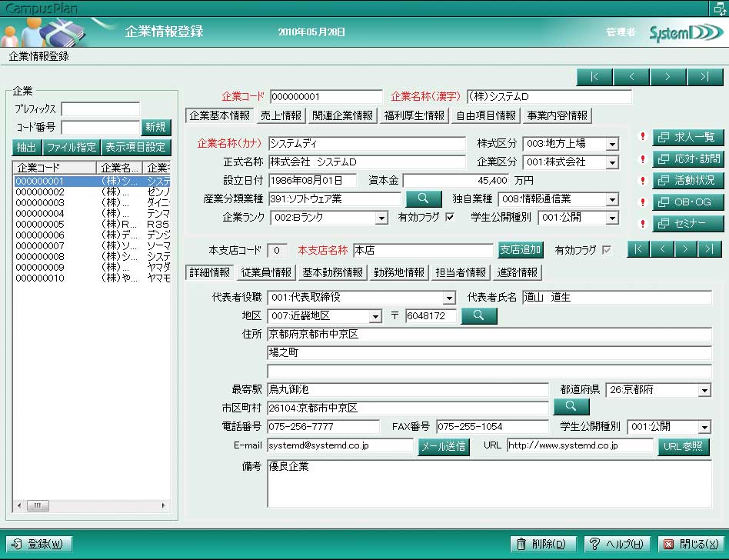Open 地区 dropdown
This screenshot has width=729, height=560.
pos(375,317)
